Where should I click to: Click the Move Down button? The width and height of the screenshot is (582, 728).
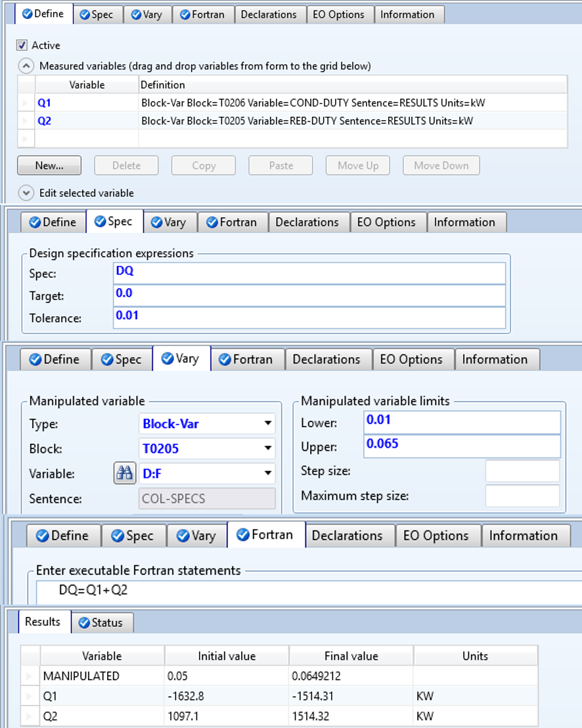click(441, 165)
